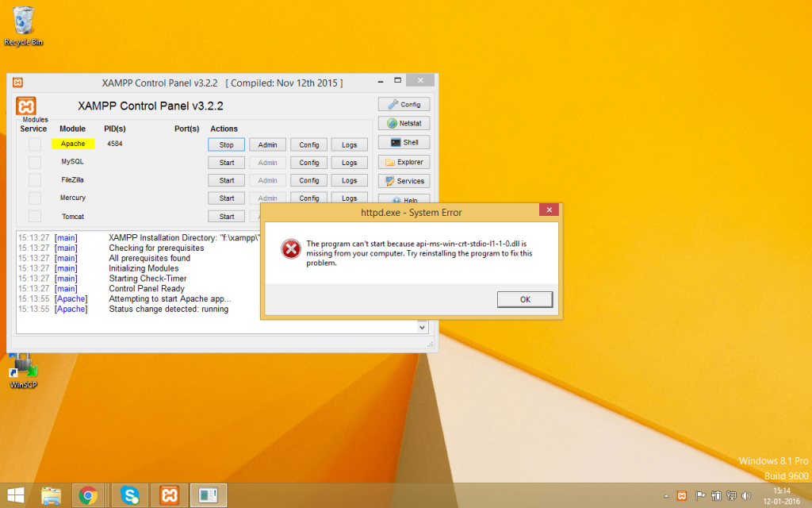
Task: Open WinSCP from the desktop
Action: tap(22, 369)
